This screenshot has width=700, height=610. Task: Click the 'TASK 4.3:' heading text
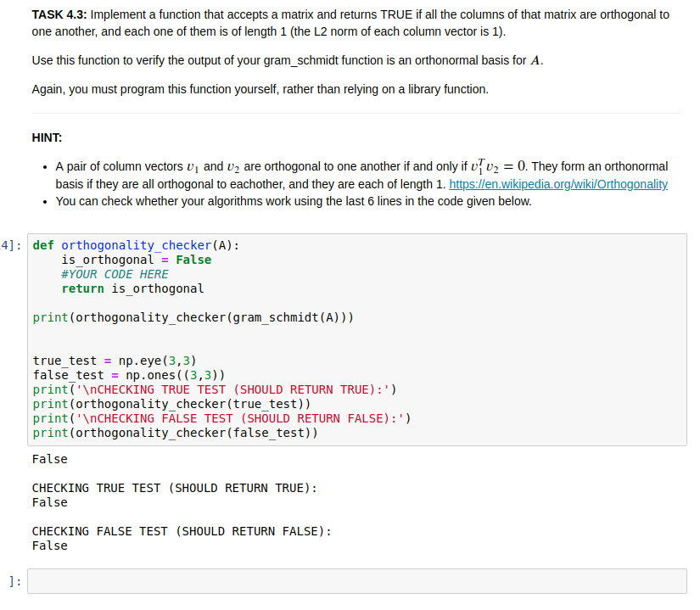(59, 14)
